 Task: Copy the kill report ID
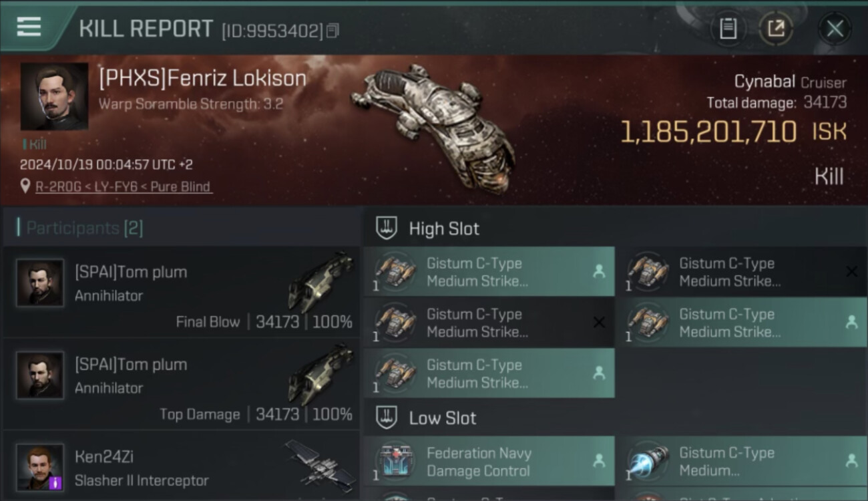[333, 31]
